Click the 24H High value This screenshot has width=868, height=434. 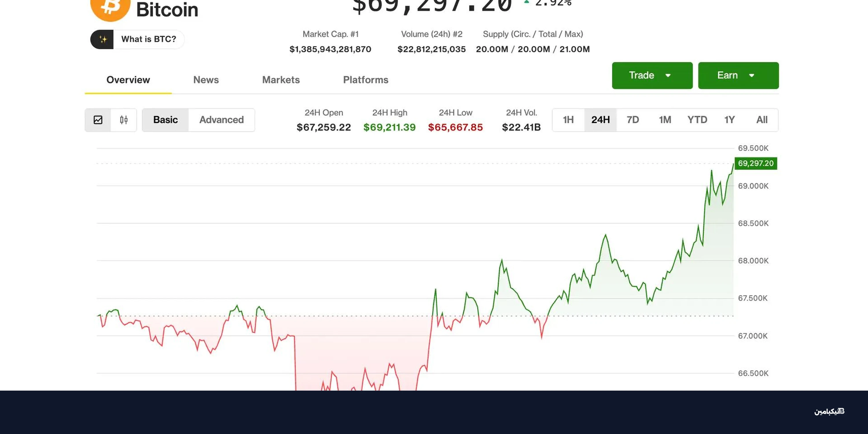coord(389,127)
